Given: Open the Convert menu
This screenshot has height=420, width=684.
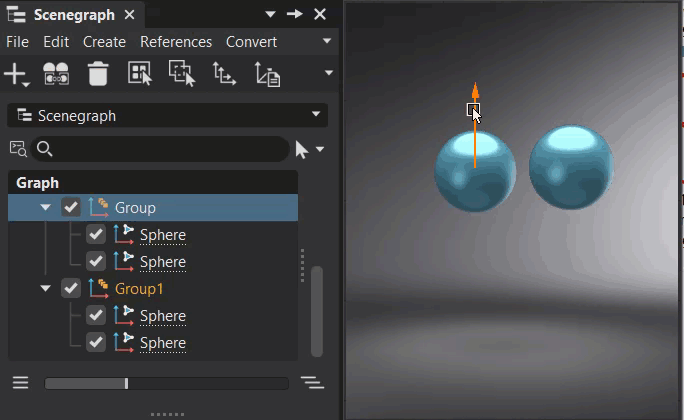Looking at the screenshot, I should (251, 42).
